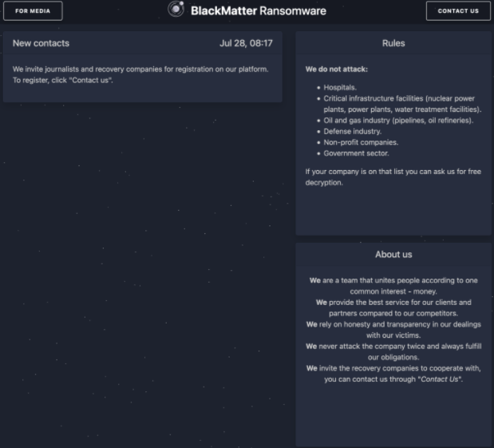
Task: Open the New contacts post heading
Action: point(41,43)
